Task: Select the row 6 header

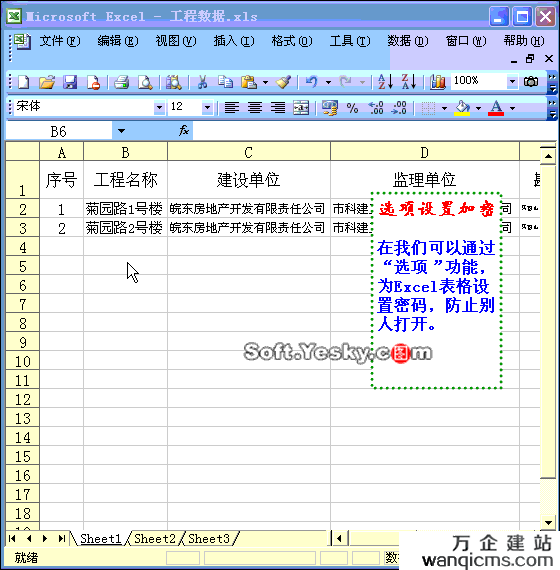Action: click(23, 285)
